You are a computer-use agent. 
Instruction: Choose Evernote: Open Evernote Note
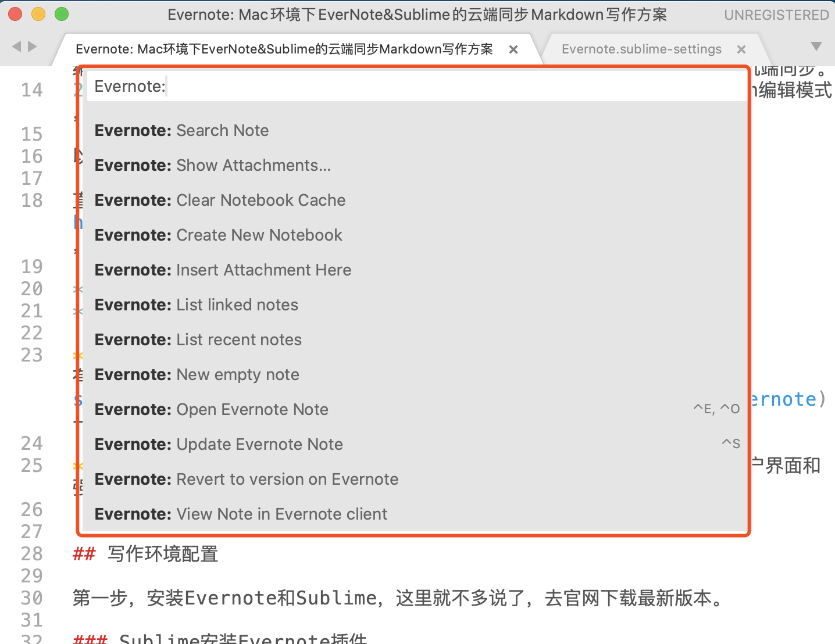[414, 409]
